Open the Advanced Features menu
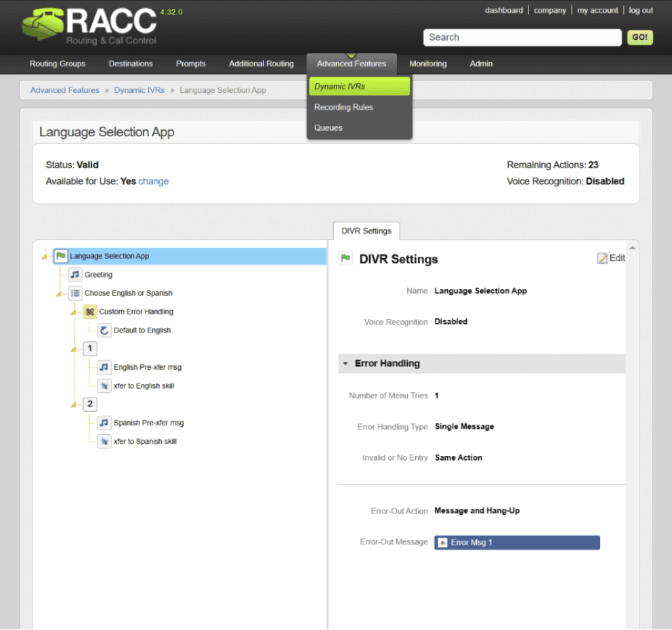Screen dimensions: 672x630 352,64
